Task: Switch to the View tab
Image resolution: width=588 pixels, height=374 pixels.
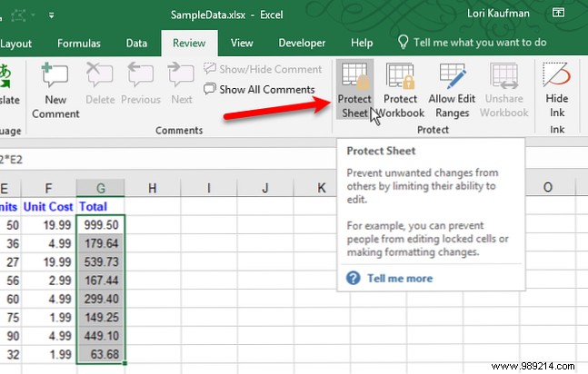Action: tap(242, 43)
